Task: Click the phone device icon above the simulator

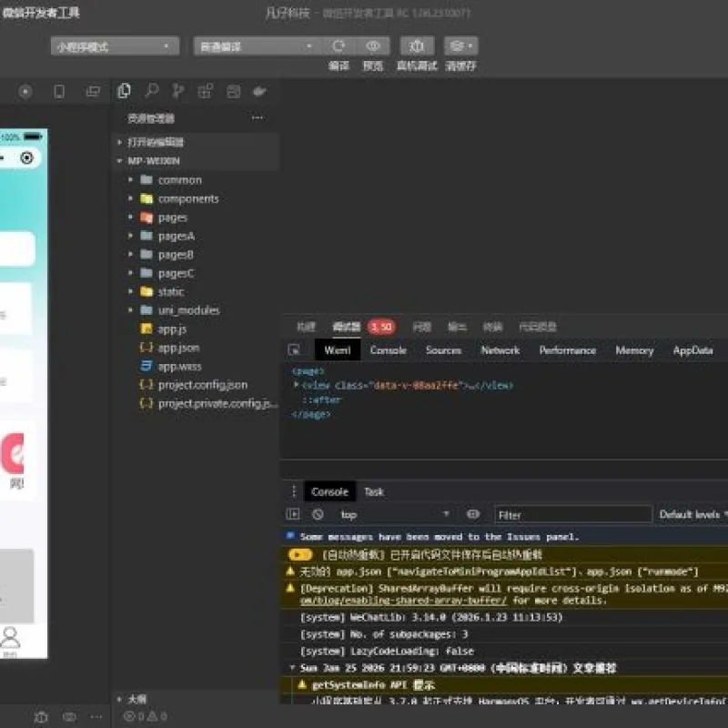Action: click(59, 92)
